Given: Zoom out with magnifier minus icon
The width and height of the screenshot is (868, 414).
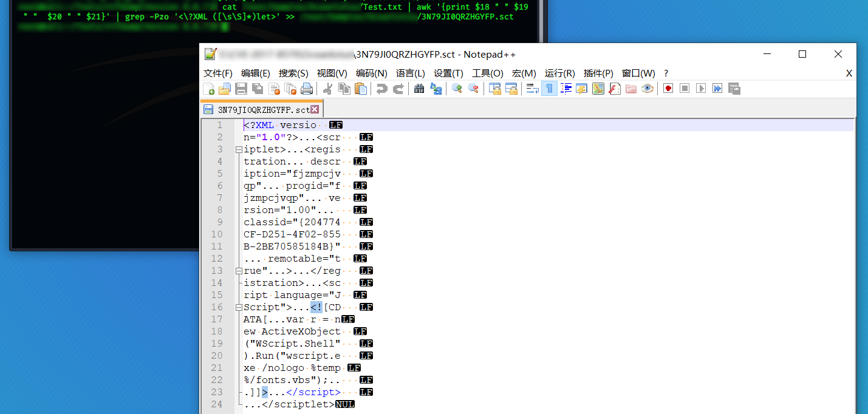Looking at the screenshot, I should pyautogui.click(x=473, y=89).
